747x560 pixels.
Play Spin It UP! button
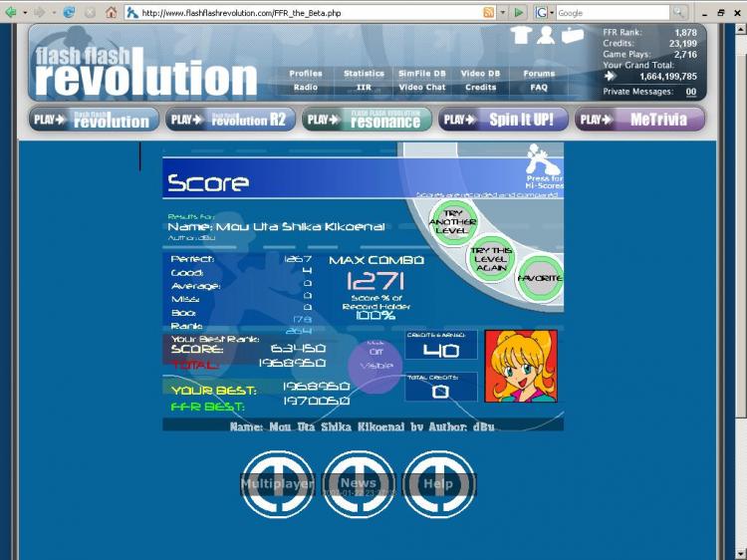pos(503,120)
